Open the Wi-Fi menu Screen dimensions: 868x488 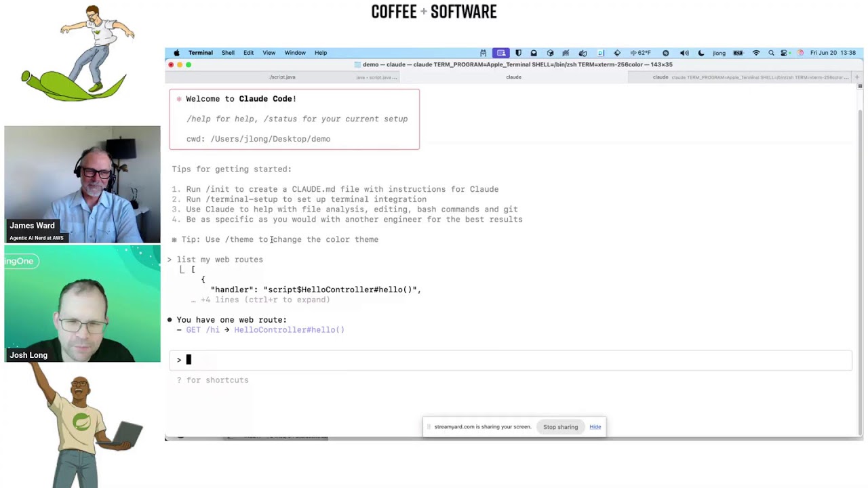click(x=756, y=53)
